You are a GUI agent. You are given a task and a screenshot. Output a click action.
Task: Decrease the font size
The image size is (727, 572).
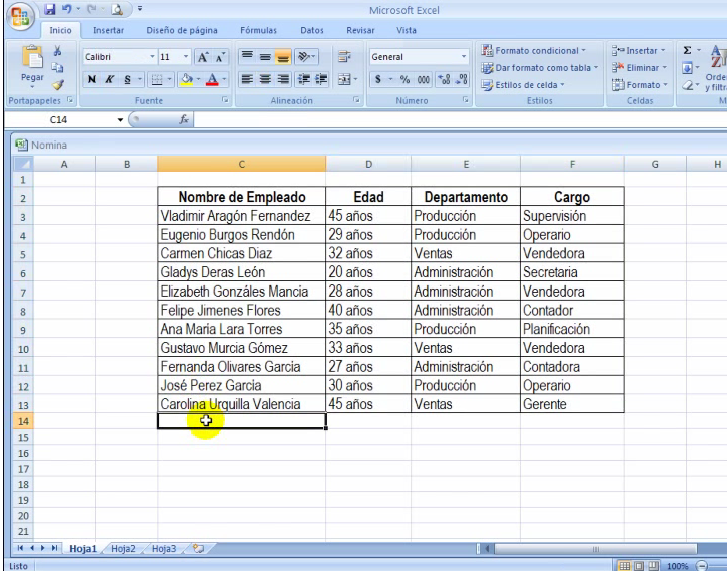[x=220, y=57]
